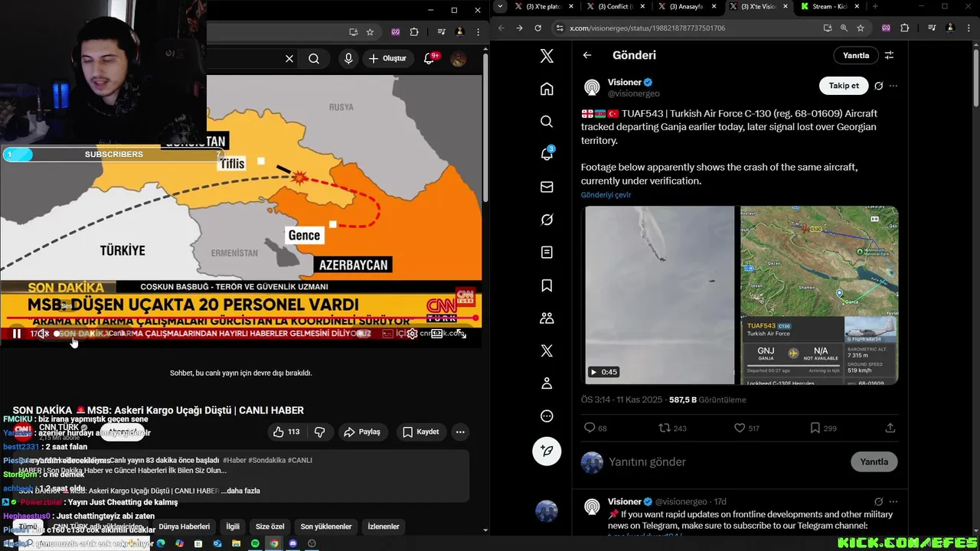Open Visioner's profile avatar on the post

(592, 86)
